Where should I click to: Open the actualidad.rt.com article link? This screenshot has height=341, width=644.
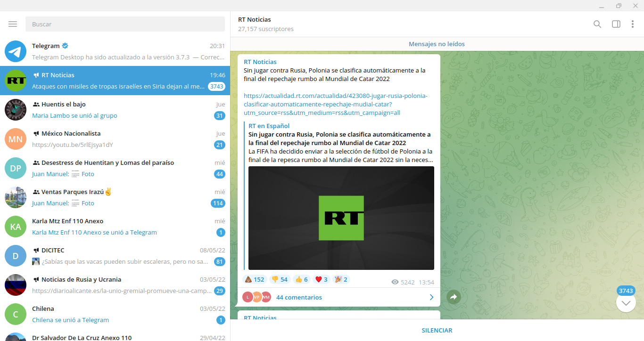(336, 105)
